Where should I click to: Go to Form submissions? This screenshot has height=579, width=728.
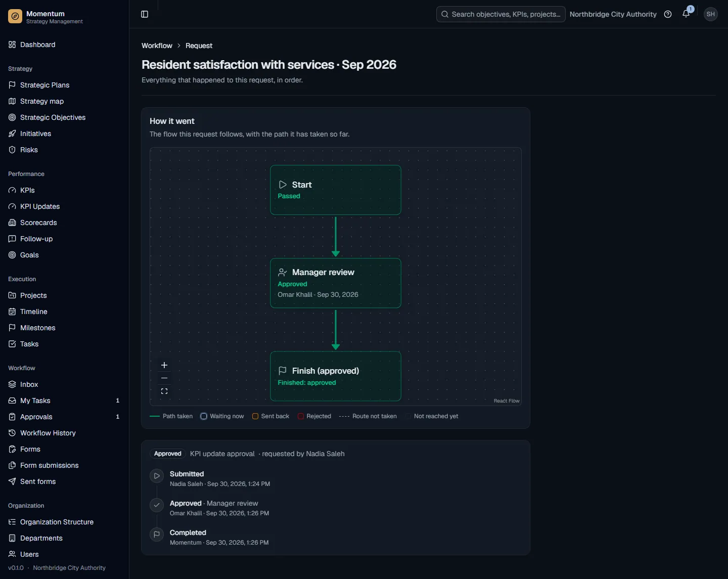coord(64,465)
